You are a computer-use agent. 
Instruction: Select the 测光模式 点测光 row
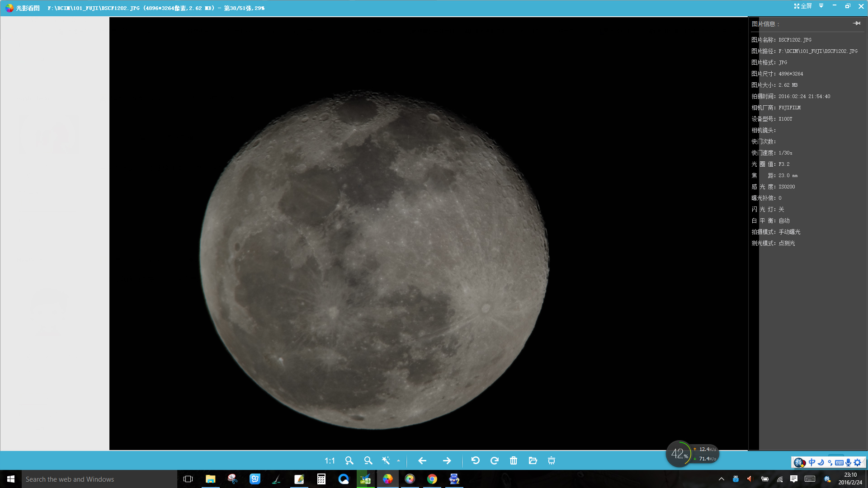point(773,243)
